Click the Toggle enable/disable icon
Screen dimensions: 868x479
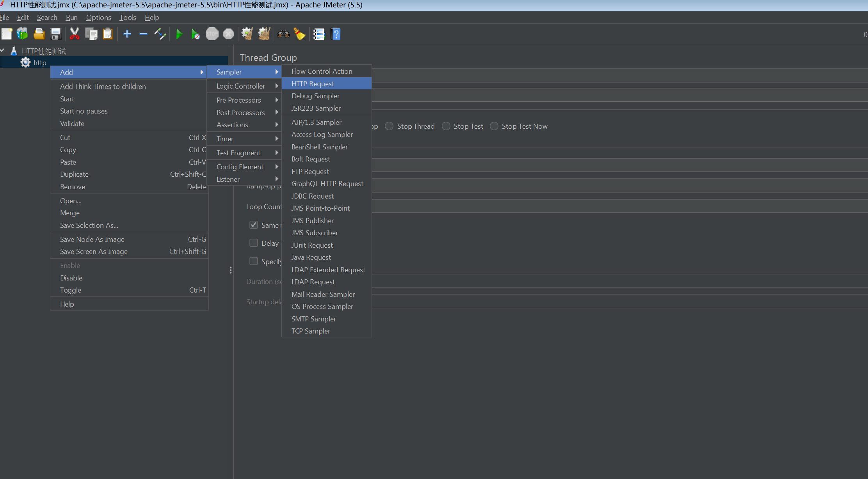pyautogui.click(x=160, y=34)
